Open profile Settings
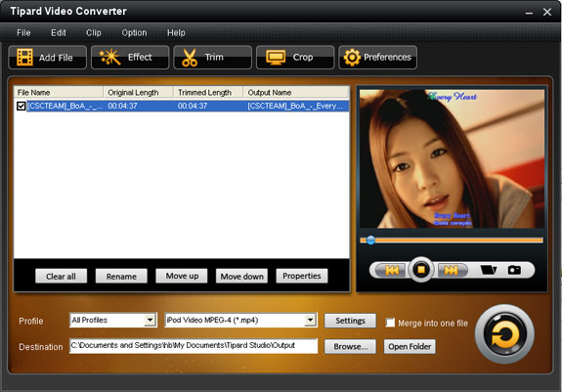This screenshot has height=392, width=562. [x=350, y=321]
